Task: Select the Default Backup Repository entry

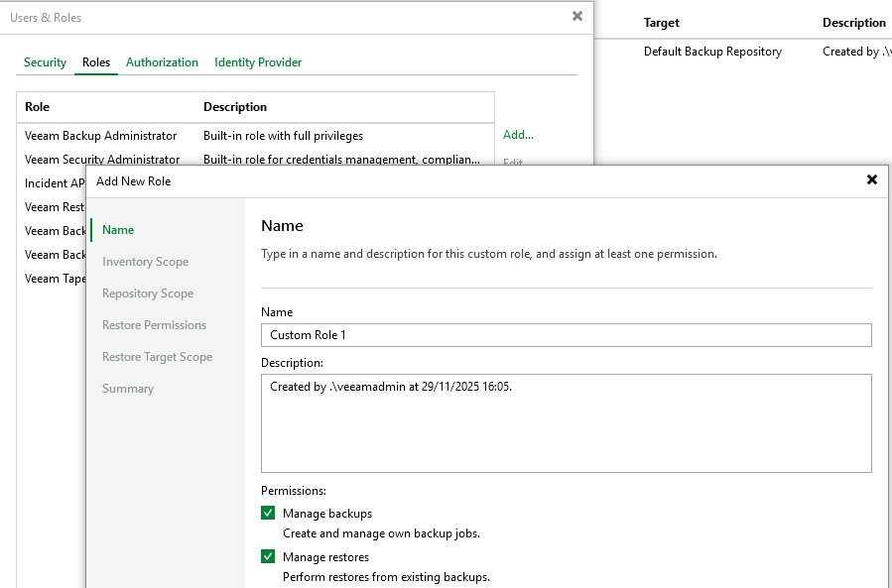Action: (x=712, y=52)
